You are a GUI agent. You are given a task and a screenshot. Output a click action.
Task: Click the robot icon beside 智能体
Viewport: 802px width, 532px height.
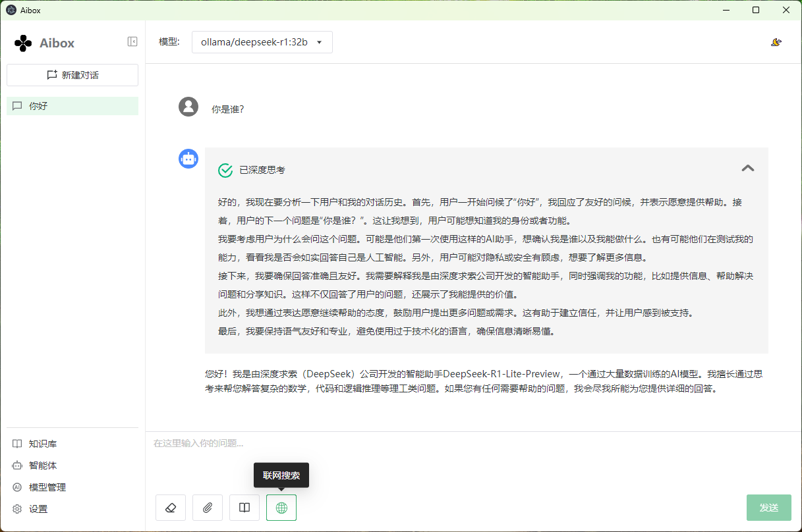coord(17,465)
